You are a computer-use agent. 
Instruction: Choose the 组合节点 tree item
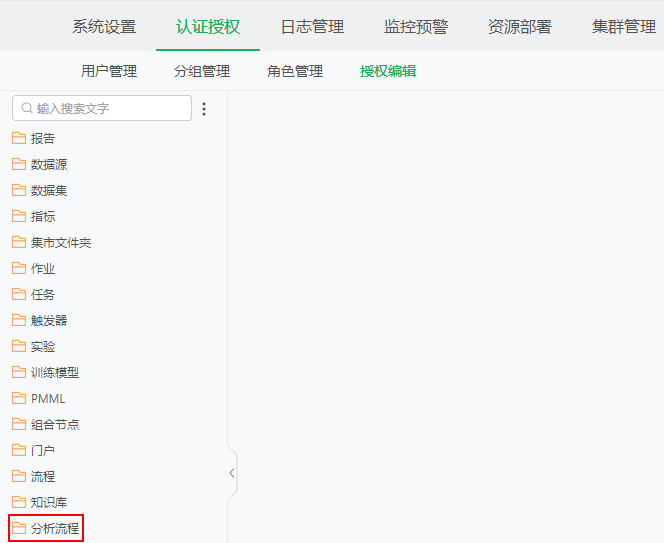coord(55,424)
